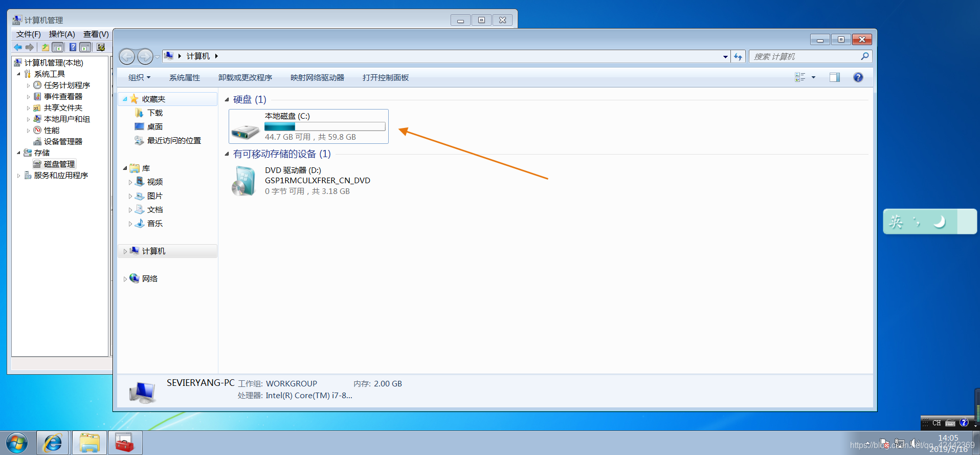Open the 下载 favorites folder

(x=155, y=113)
